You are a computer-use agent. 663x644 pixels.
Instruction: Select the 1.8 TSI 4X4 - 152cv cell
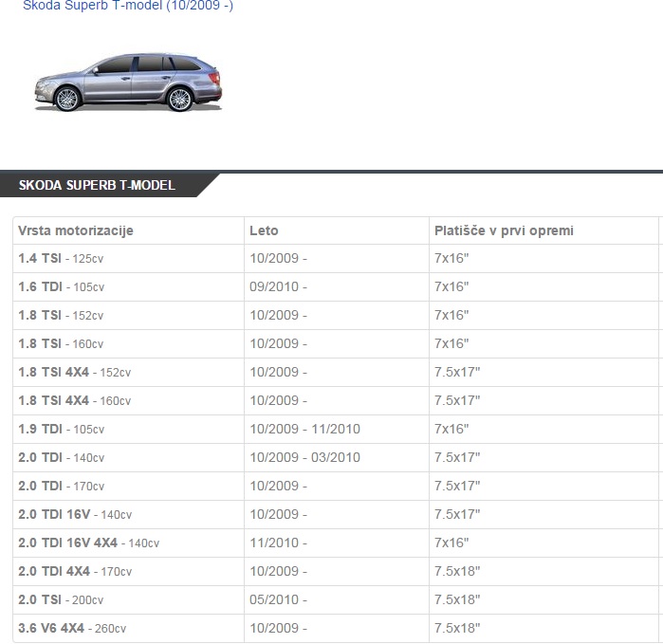[x=129, y=372]
